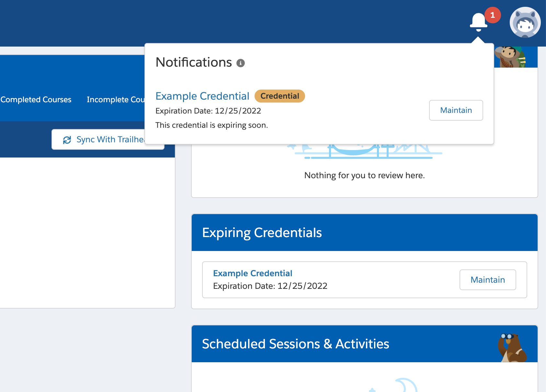
Task: Click the sync arrows icon
Action: (67, 140)
